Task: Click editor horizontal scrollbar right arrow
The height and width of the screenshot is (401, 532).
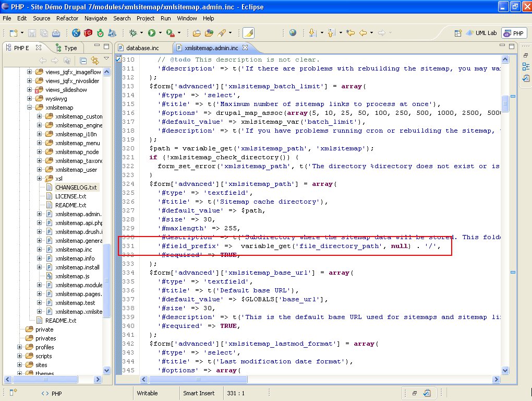Action: click(x=497, y=379)
